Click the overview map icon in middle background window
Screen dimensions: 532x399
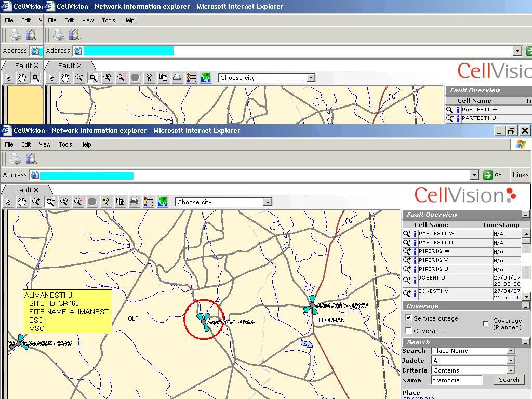(x=206, y=78)
